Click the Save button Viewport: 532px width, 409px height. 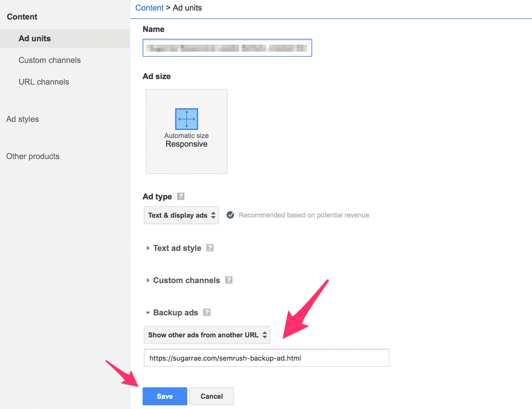(x=165, y=396)
